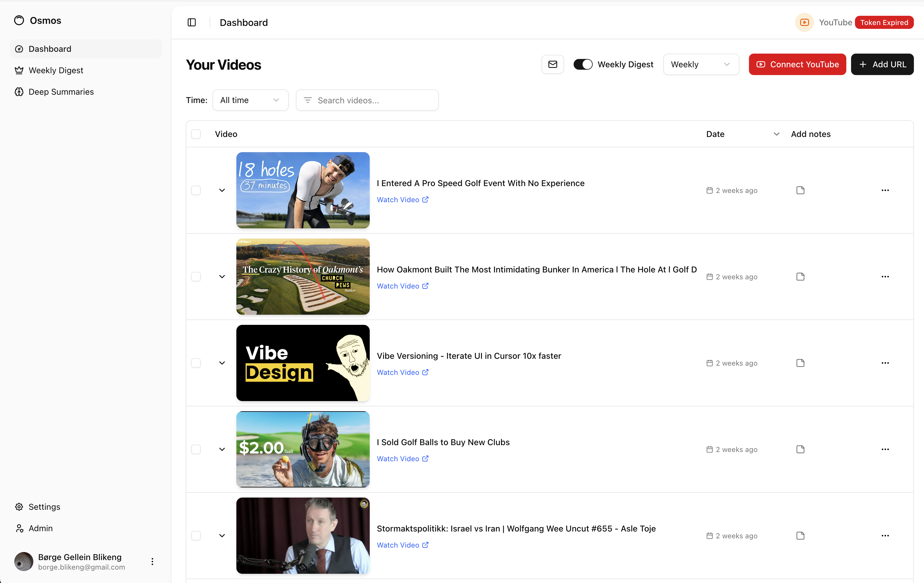Click the Wolfgang Wee podcast thumbnail
This screenshot has width=924, height=583.
(x=303, y=536)
